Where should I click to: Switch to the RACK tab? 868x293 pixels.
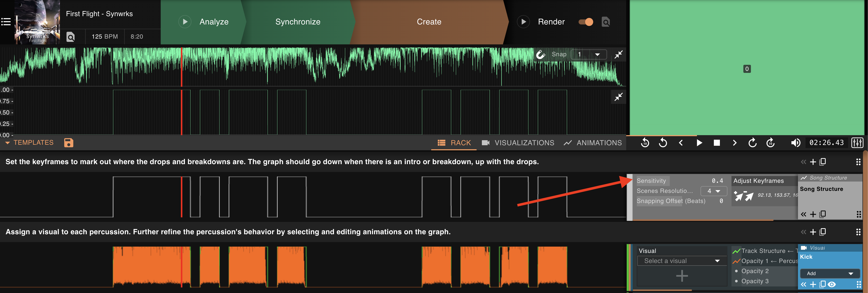coord(454,143)
